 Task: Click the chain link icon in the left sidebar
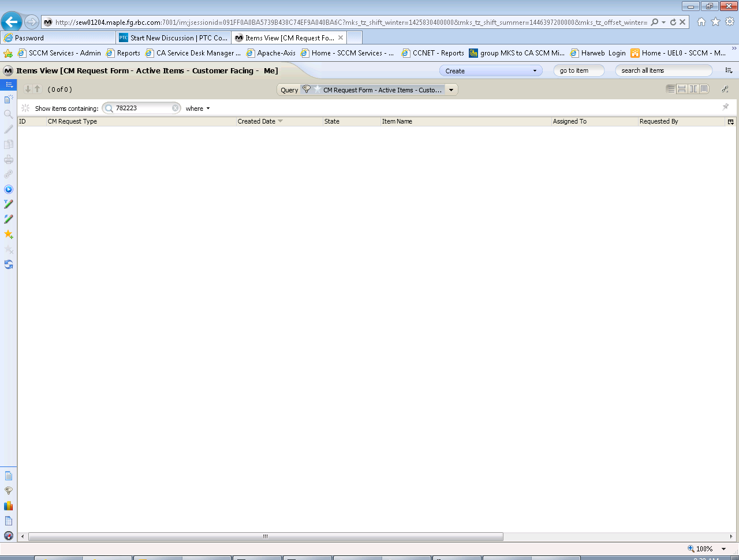click(9, 174)
